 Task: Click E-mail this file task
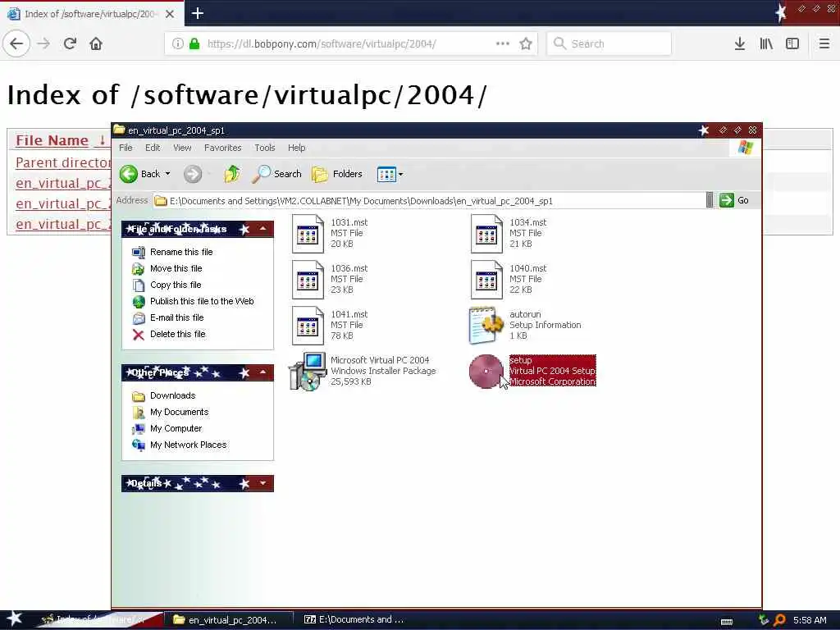click(177, 317)
